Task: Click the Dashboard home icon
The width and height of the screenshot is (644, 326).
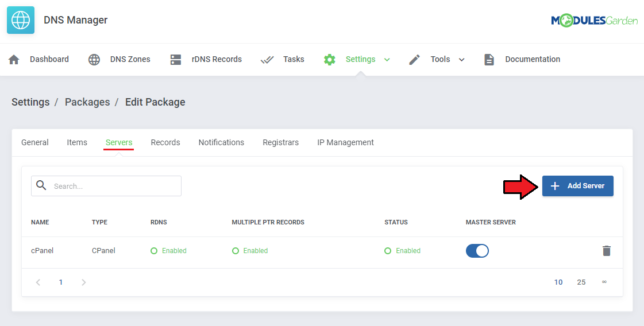Action: 14,60
